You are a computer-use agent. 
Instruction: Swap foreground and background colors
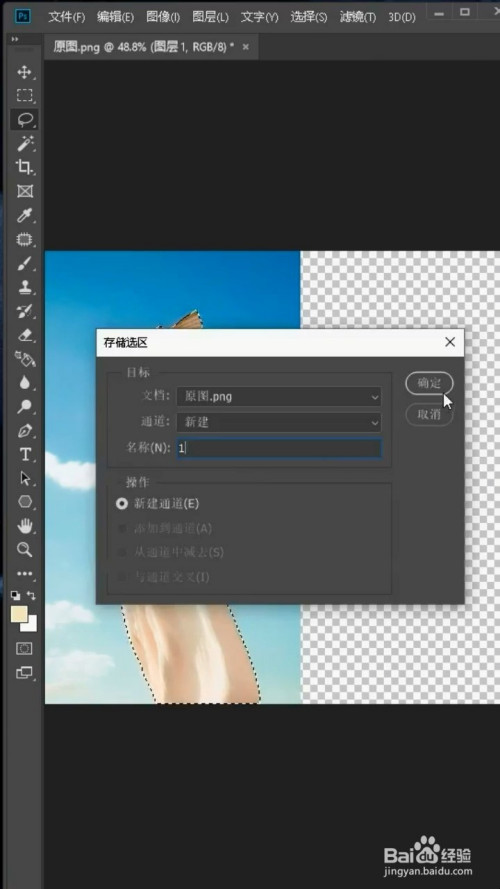[x=32, y=595]
